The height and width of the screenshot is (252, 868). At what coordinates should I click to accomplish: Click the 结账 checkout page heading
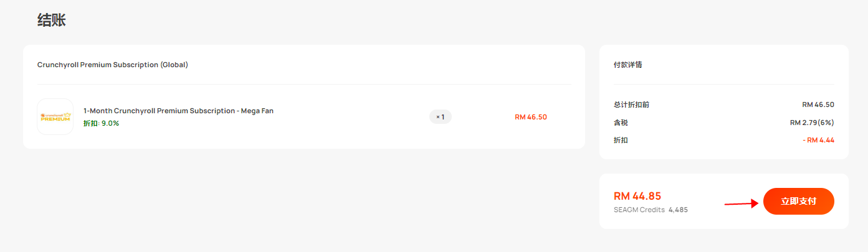tap(52, 20)
